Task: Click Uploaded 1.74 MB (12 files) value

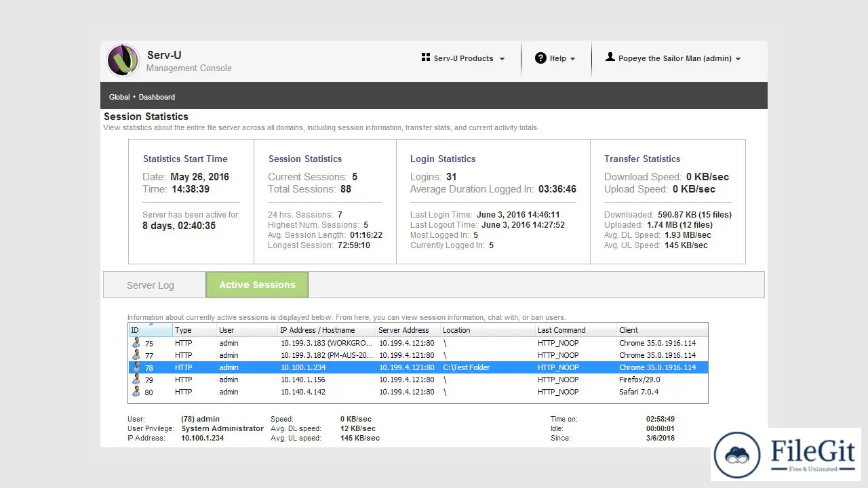Action: point(680,225)
